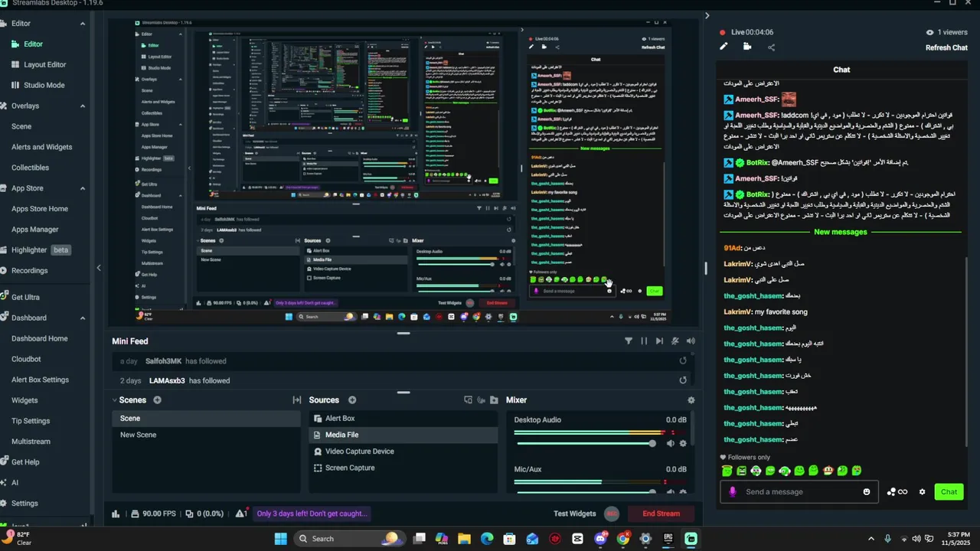The height and width of the screenshot is (551, 980).
Task: Open Mixer advanced audio settings gear
Action: (x=691, y=400)
